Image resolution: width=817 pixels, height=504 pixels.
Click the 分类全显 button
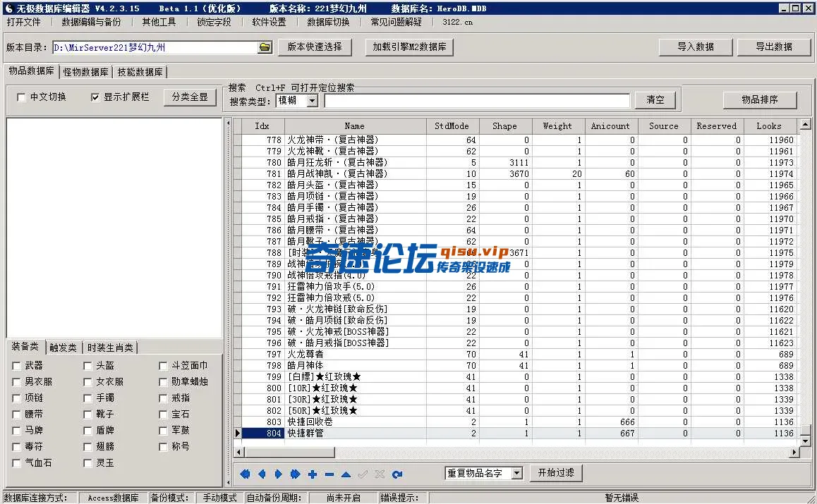[190, 97]
